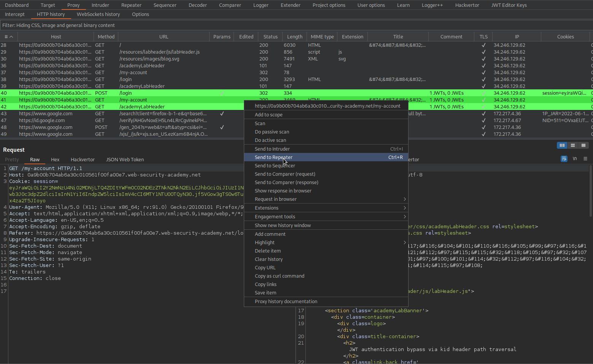Click session cookie cell of row 40
The height and width of the screenshot is (364, 593).
click(x=565, y=93)
